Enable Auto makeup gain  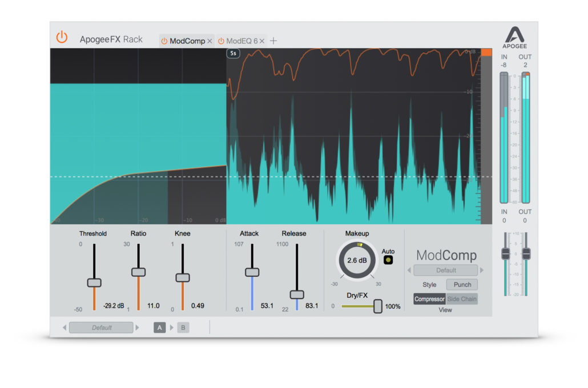[x=388, y=260]
